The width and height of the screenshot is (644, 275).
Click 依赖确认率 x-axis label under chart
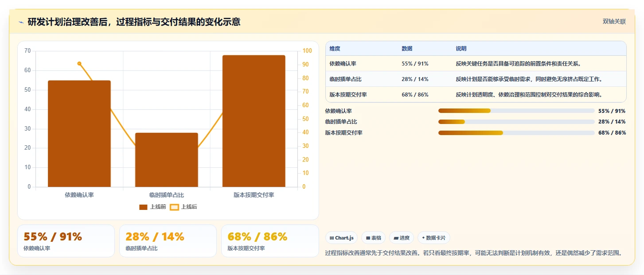pos(79,195)
